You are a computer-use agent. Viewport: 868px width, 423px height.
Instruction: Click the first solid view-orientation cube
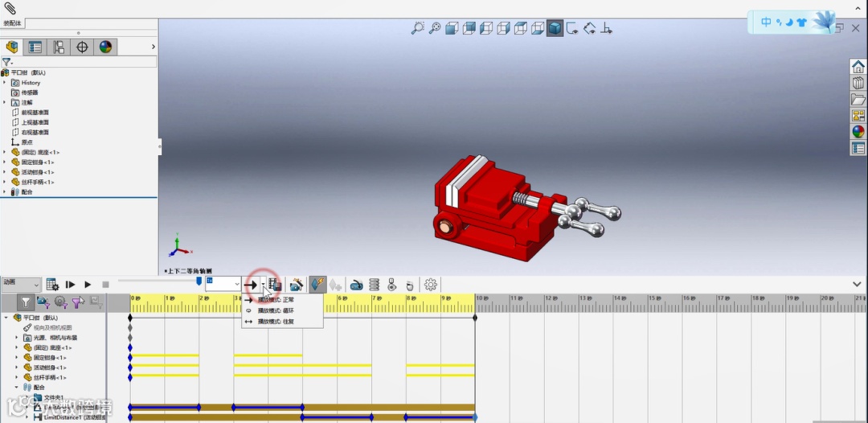(452, 27)
